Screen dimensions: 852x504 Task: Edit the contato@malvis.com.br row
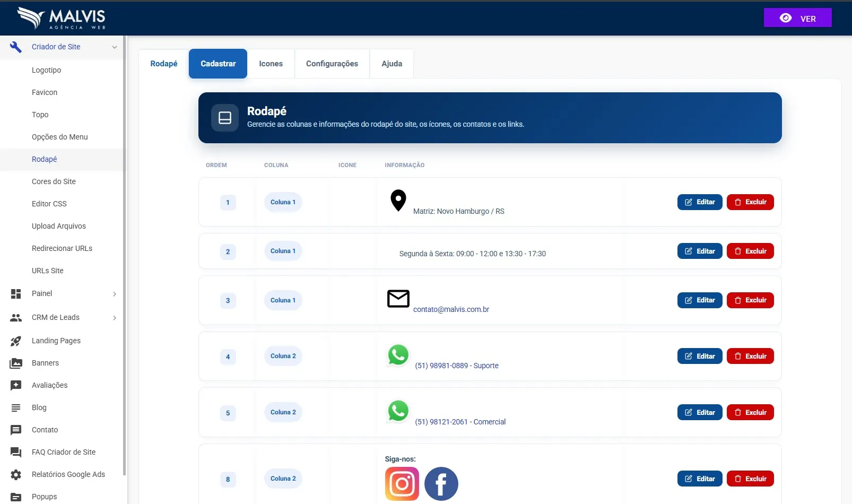coord(700,300)
